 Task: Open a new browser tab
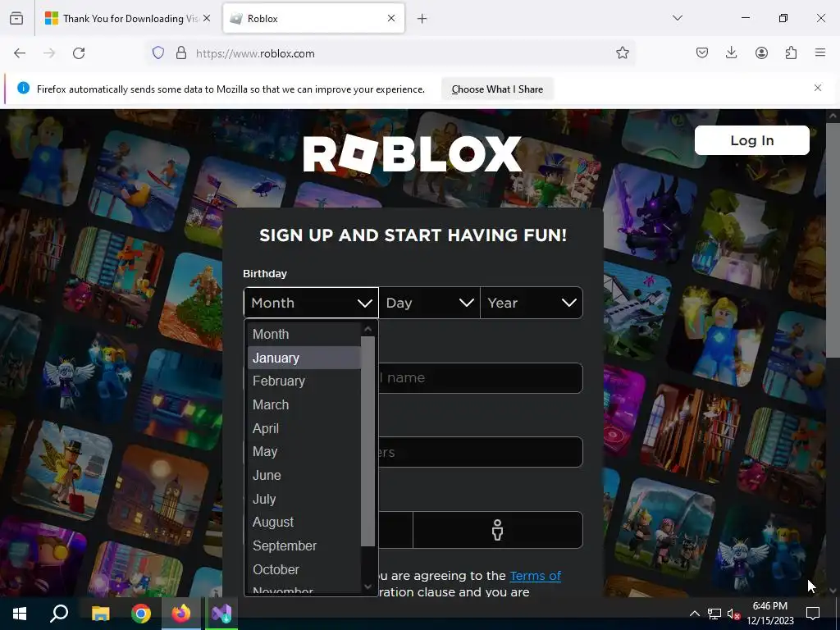(x=422, y=19)
